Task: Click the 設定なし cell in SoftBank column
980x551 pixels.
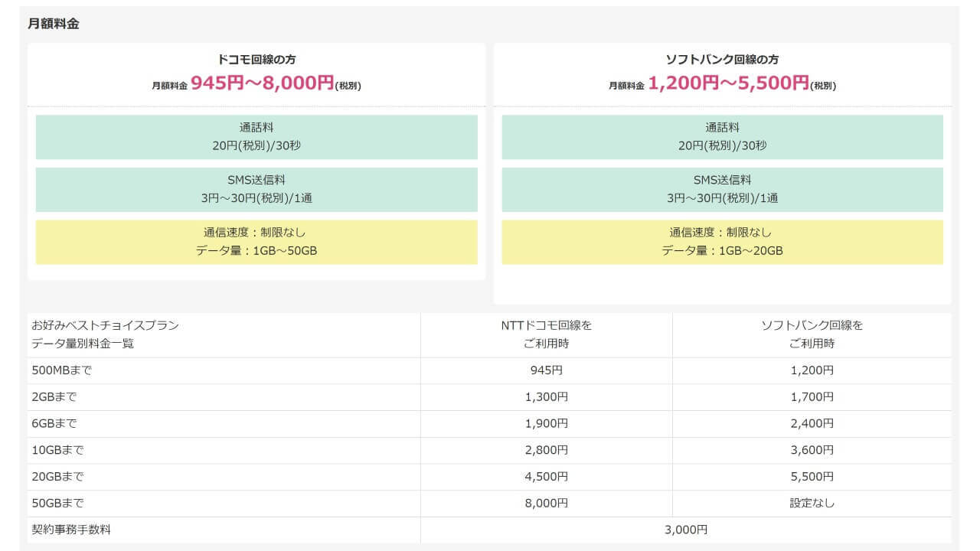Action: click(x=812, y=504)
